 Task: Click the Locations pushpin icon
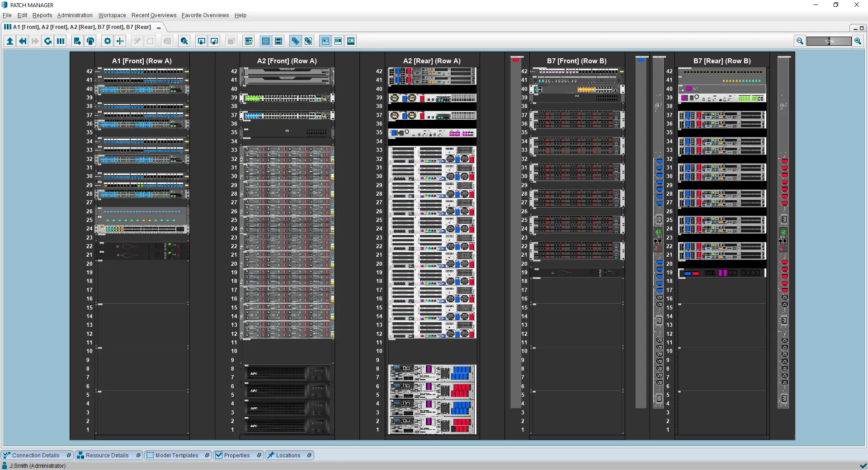271,455
